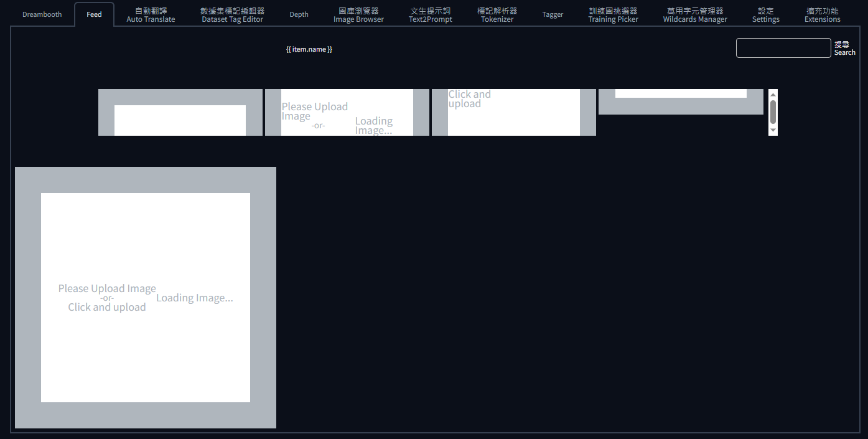This screenshot has height=439, width=868.
Task: Open the Wildcards Manager tab
Action: pos(695,14)
